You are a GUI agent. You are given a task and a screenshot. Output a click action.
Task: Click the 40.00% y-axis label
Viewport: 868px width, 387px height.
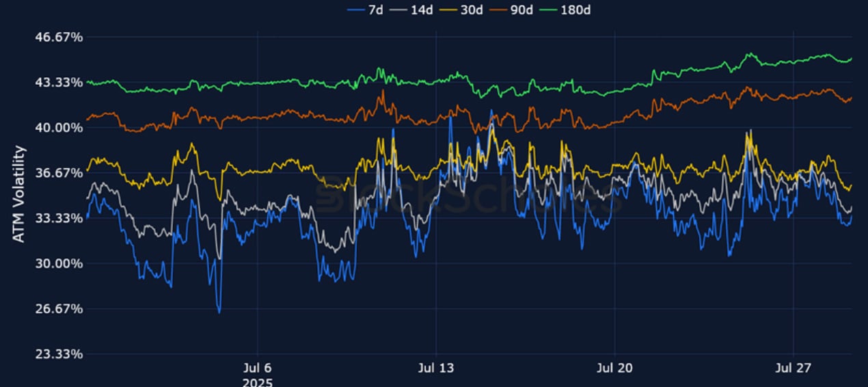[x=59, y=127]
